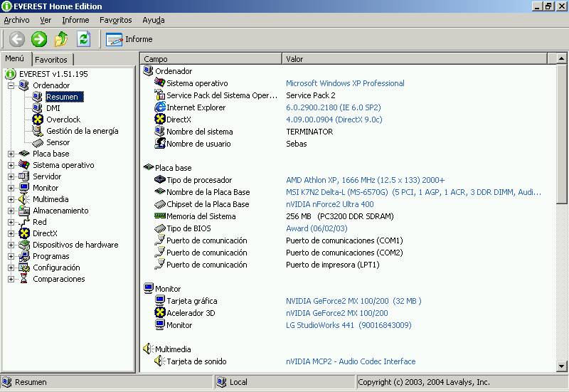Click the Comparaciones hourglass icon

click(24, 279)
